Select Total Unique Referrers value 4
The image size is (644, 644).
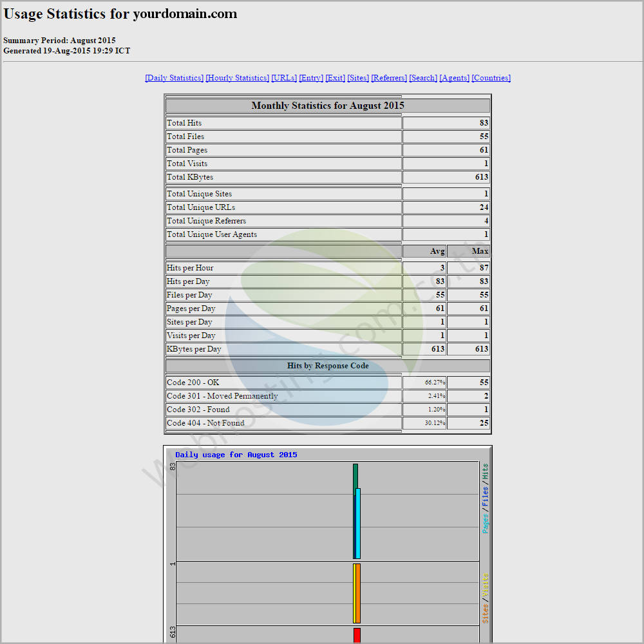click(x=486, y=221)
